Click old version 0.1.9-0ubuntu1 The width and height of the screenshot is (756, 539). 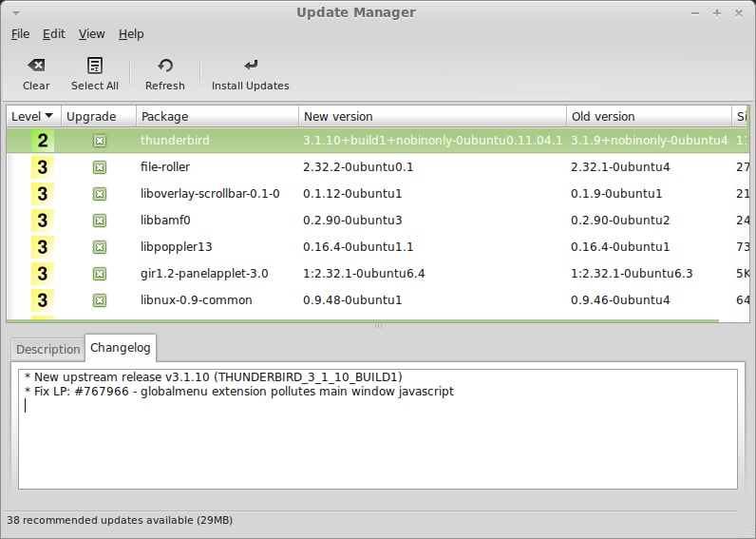click(616, 194)
